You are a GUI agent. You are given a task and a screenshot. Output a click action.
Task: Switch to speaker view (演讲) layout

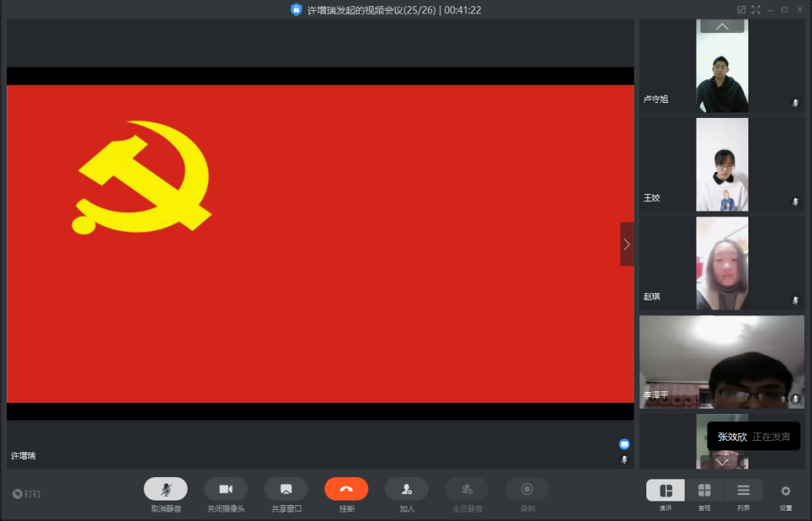(665, 490)
